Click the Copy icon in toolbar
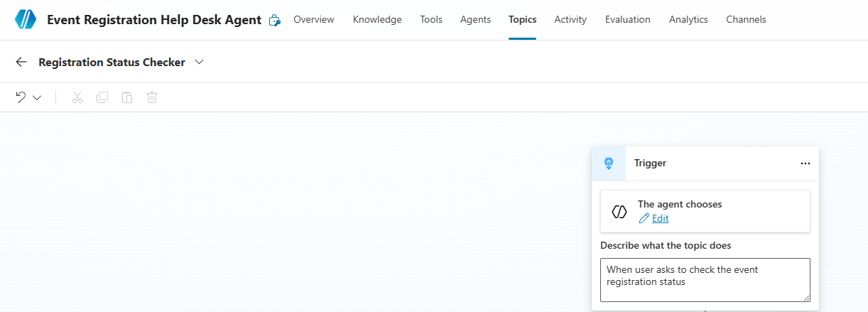The width and height of the screenshot is (868, 312). pos(102,97)
